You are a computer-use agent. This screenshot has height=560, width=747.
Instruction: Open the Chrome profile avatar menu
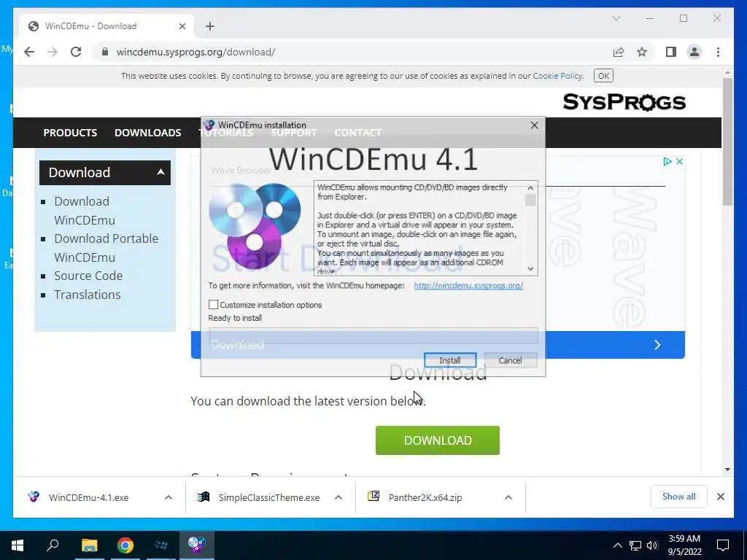pos(694,52)
